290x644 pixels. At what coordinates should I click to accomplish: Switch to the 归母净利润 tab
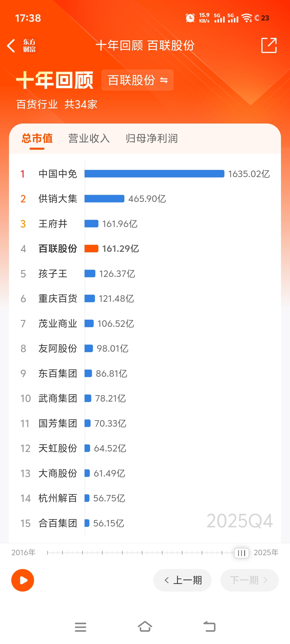[152, 138]
